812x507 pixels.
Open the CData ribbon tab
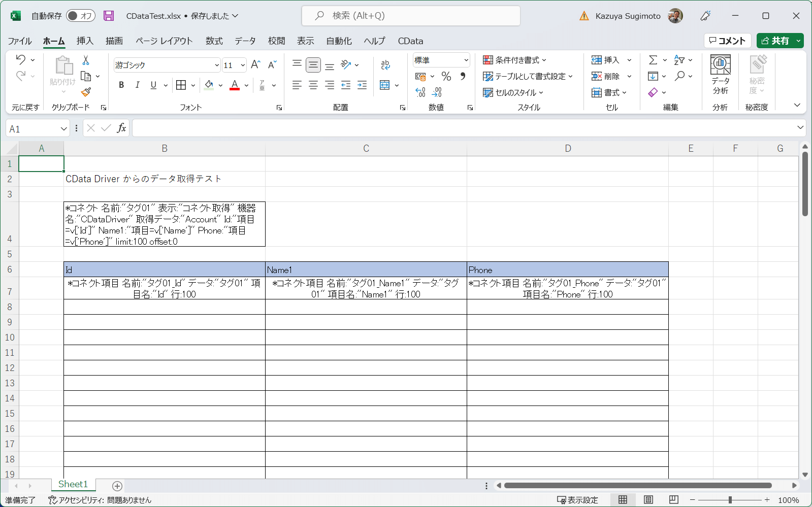pos(410,41)
